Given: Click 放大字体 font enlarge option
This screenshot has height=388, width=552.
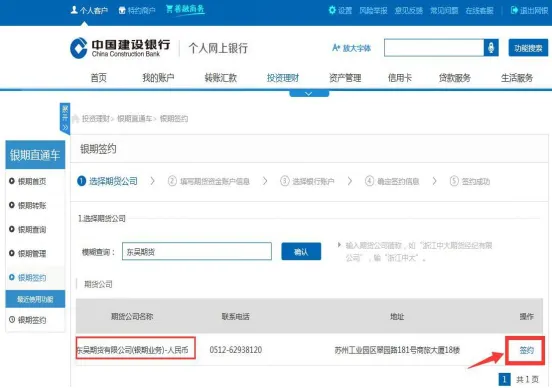Looking at the screenshot, I should pyautogui.click(x=351, y=48).
